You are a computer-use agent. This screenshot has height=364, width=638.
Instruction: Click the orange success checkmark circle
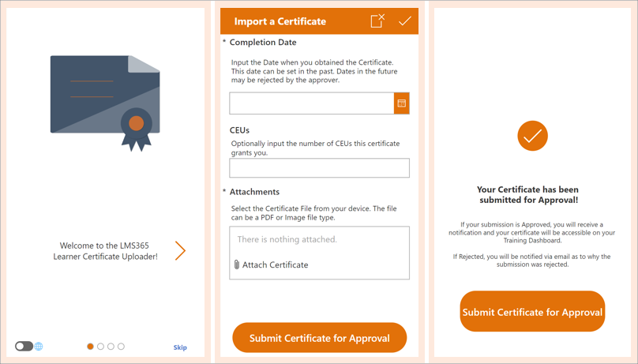click(532, 136)
